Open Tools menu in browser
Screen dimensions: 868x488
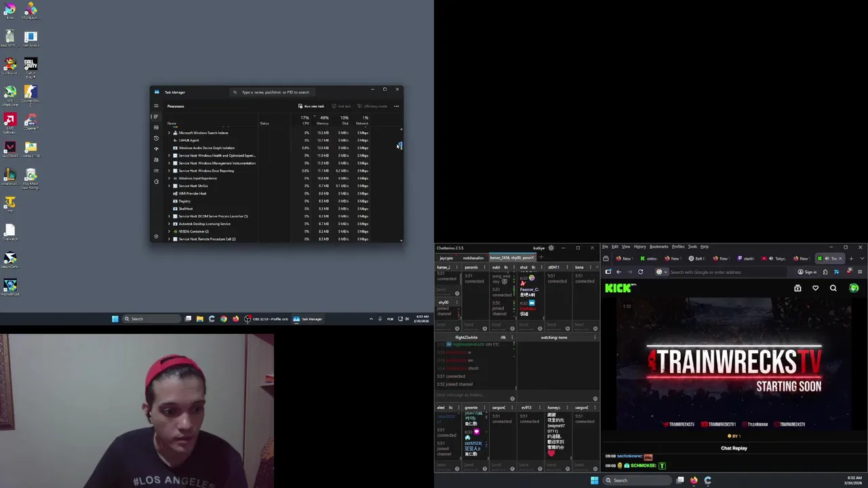(x=692, y=247)
